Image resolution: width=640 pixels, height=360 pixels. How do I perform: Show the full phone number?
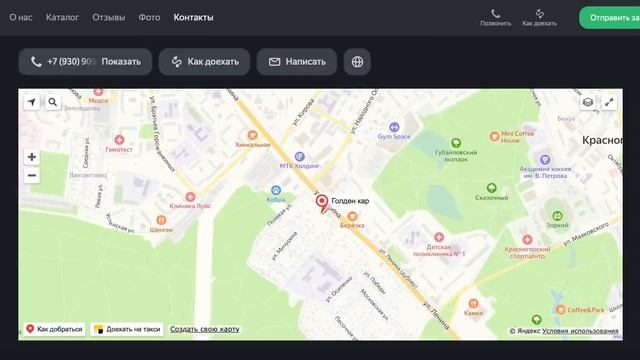click(x=121, y=62)
